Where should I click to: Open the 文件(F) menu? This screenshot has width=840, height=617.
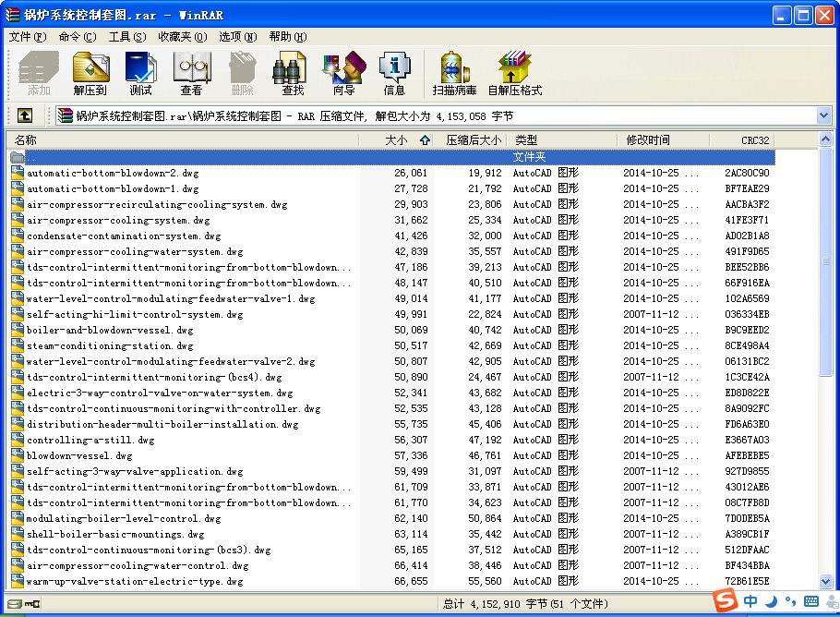click(28, 36)
